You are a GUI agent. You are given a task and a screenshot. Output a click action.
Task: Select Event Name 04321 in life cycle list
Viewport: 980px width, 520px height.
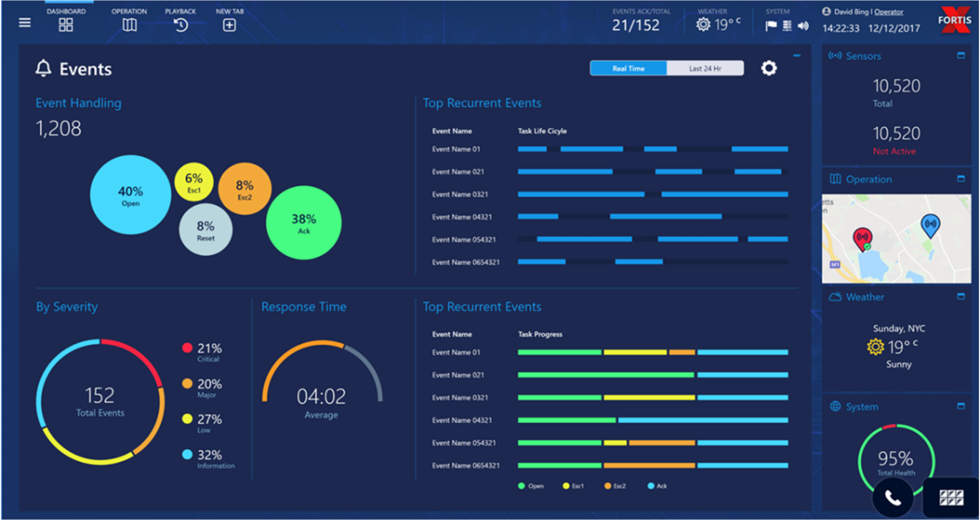461,217
